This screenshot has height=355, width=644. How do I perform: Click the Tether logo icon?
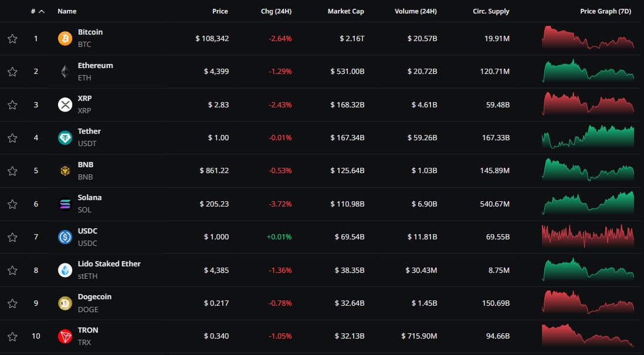point(65,138)
